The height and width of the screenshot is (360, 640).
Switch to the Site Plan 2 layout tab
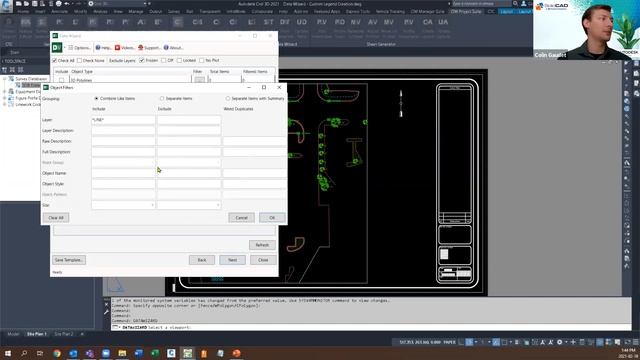click(64, 334)
